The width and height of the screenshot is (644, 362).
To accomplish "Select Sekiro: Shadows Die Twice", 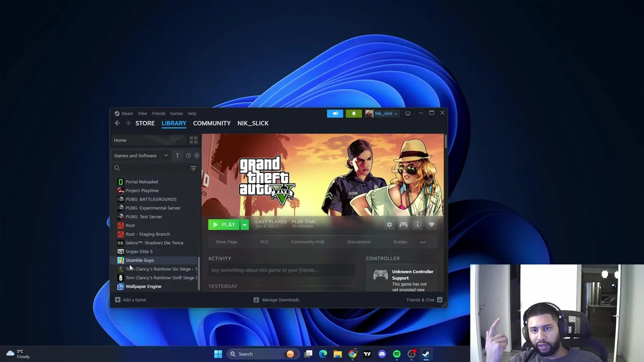I will click(x=154, y=243).
